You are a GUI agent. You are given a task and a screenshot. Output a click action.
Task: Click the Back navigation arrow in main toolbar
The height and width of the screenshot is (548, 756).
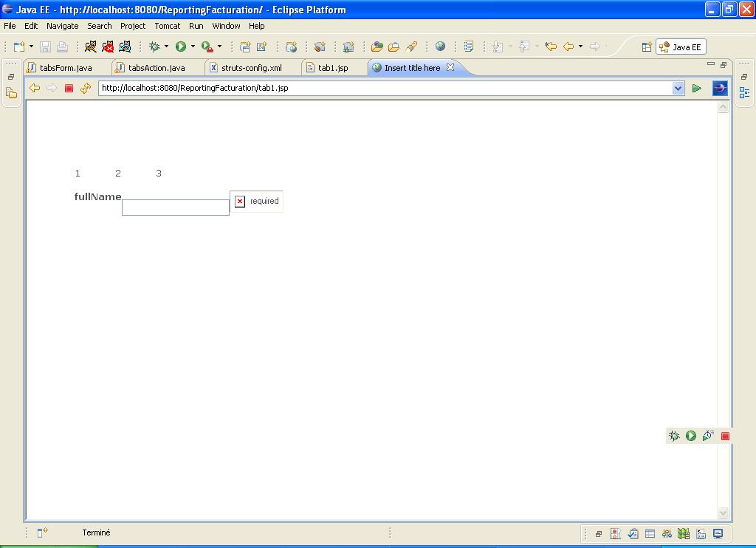pos(569,47)
